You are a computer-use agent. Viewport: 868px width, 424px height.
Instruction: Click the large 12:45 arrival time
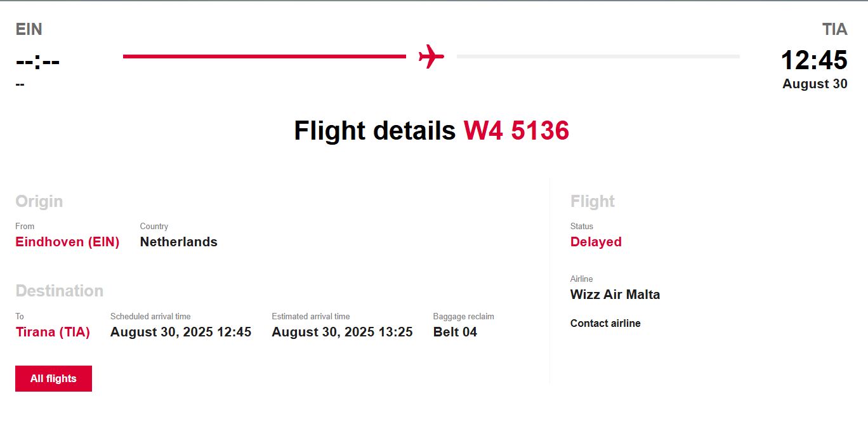click(x=813, y=60)
